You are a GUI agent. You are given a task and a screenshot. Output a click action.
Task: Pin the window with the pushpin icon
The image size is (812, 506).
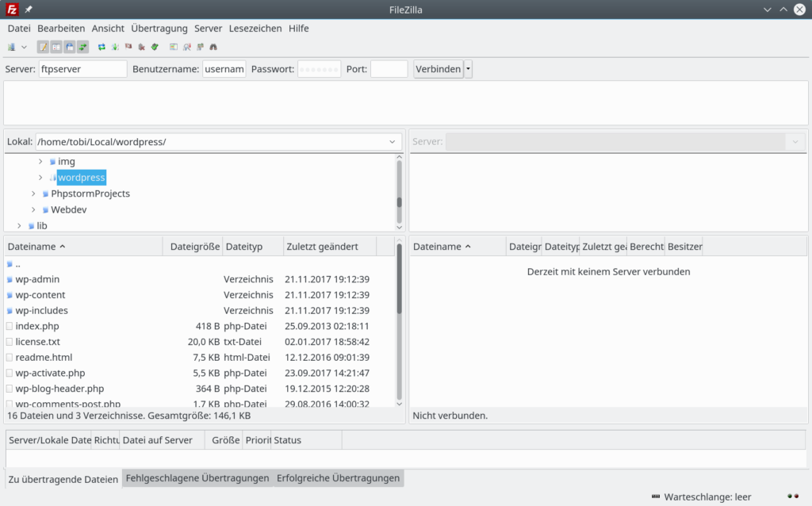(x=29, y=10)
